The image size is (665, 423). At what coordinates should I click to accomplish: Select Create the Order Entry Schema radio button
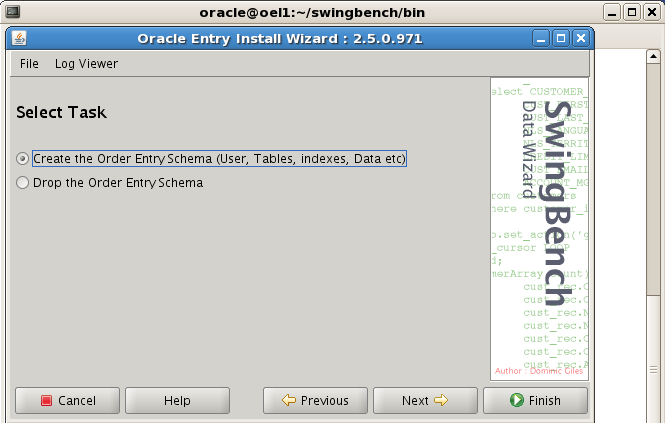(x=22, y=159)
